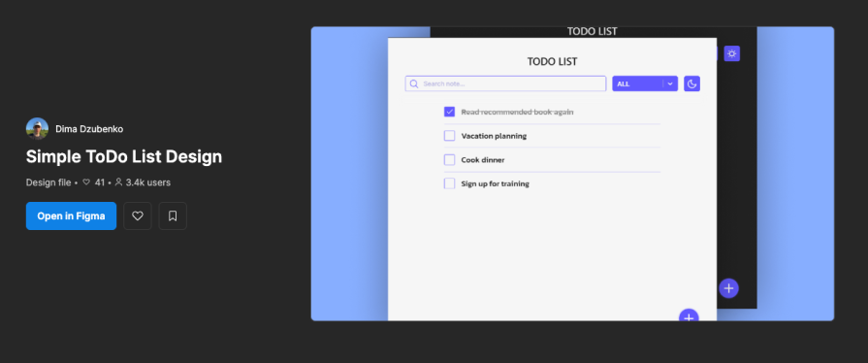Viewport: 868px width, 363px height.
Task: Click the Vacation planning item text
Action: pos(494,136)
